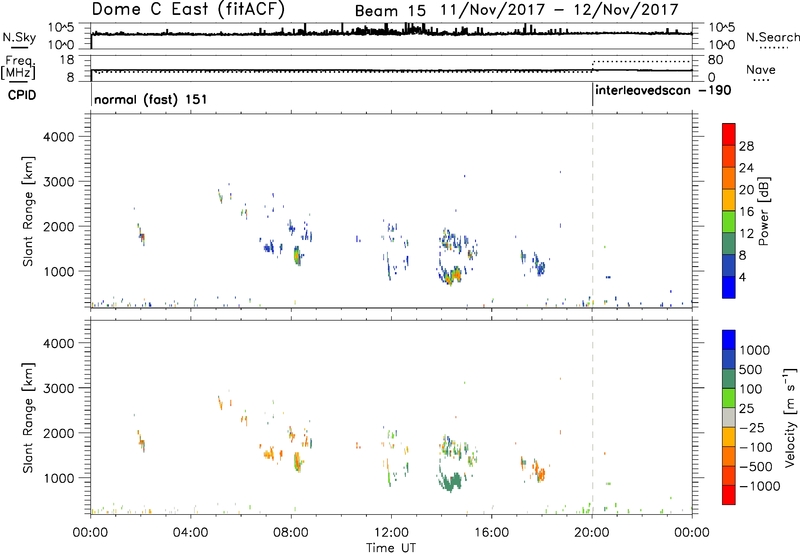Click the blue bottom of the Power color bar
Screen dimensions: 800x554
(x=729, y=287)
